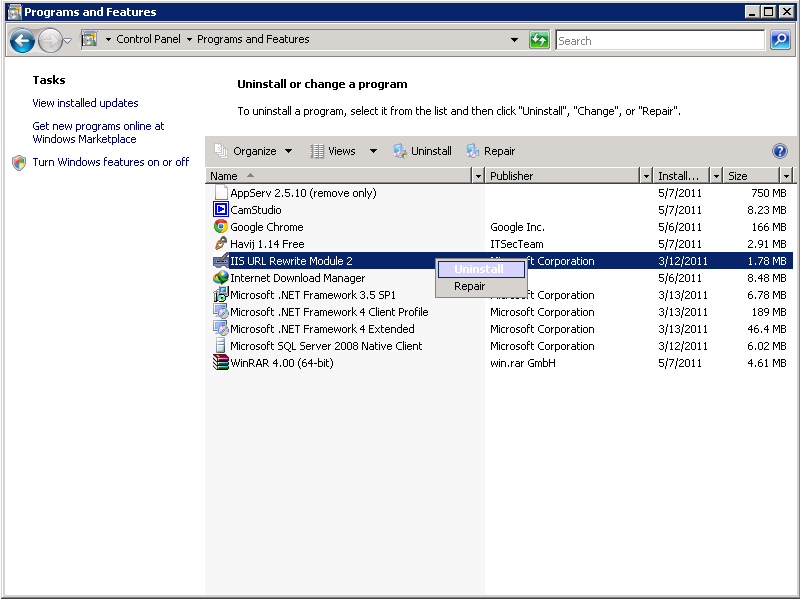
Task: Click the green refresh button in address bar
Action: tap(540, 40)
